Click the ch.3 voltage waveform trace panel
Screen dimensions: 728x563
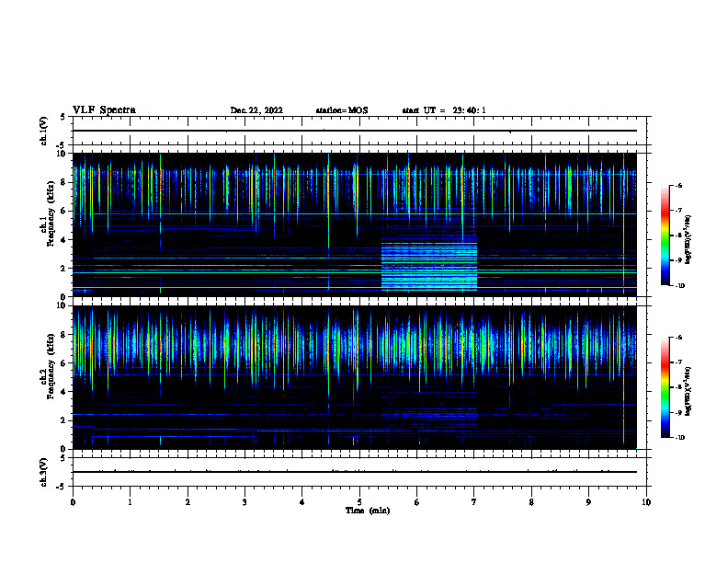coord(359,472)
